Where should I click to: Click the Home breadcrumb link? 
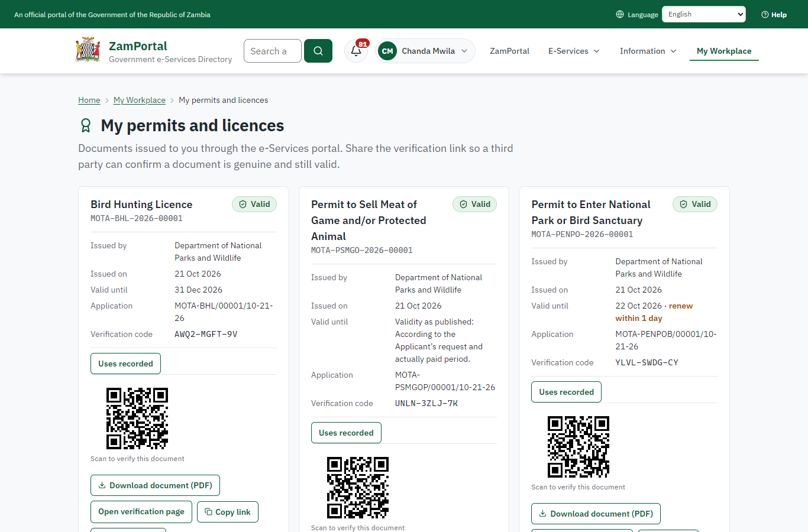89,100
